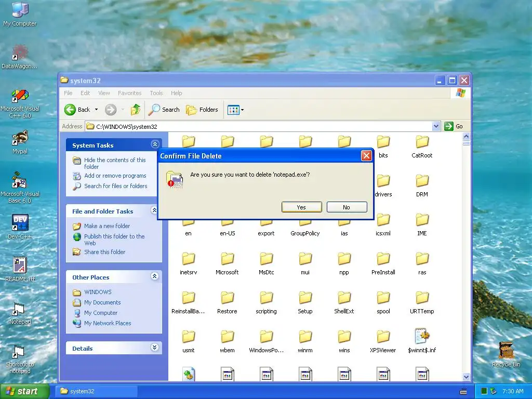The height and width of the screenshot is (399, 532).
Task: Toggle the Folders pane button
Action: tap(202, 110)
